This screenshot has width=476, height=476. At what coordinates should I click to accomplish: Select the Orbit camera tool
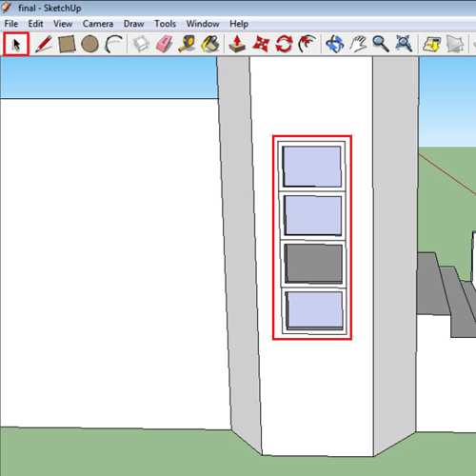pyautogui.click(x=335, y=44)
